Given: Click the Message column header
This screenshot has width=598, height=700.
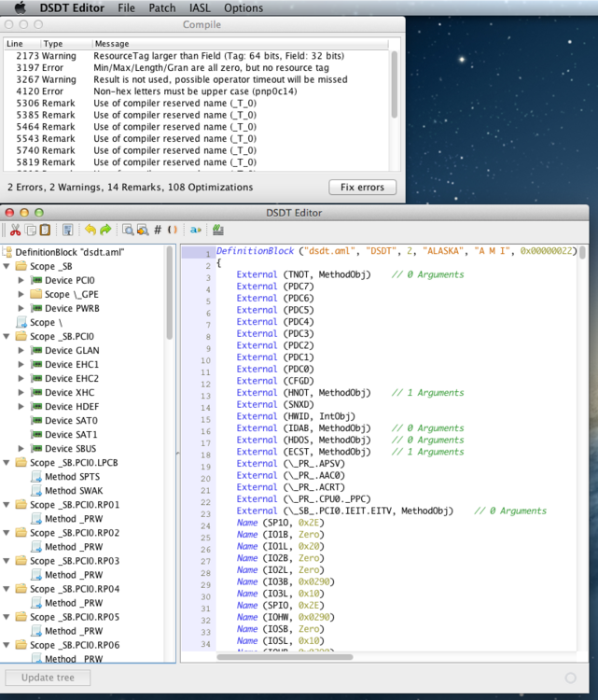Looking at the screenshot, I should coord(240,44).
